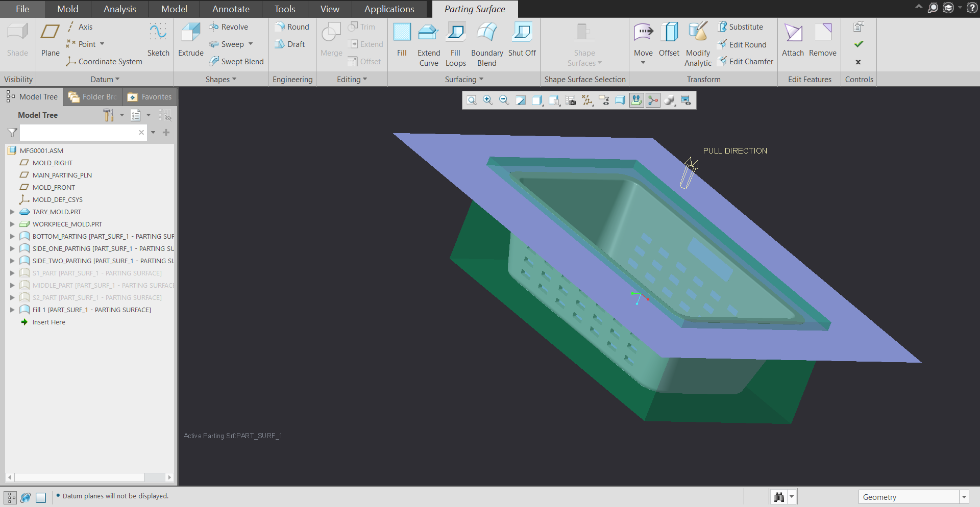Expand the WORKPIECE_MOLD.PRT tree node
This screenshot has width=980, height=507.
[12, 224]
